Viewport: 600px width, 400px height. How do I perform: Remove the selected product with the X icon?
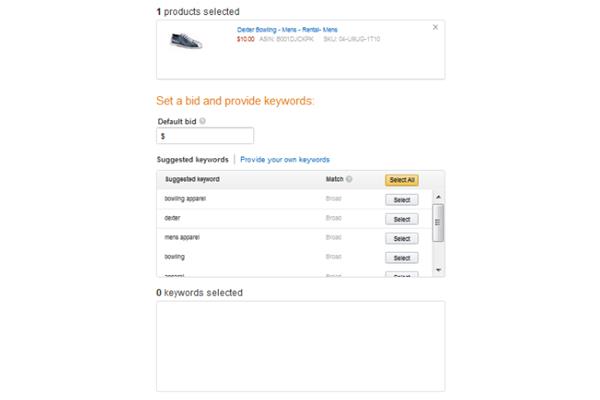point(435,27)
